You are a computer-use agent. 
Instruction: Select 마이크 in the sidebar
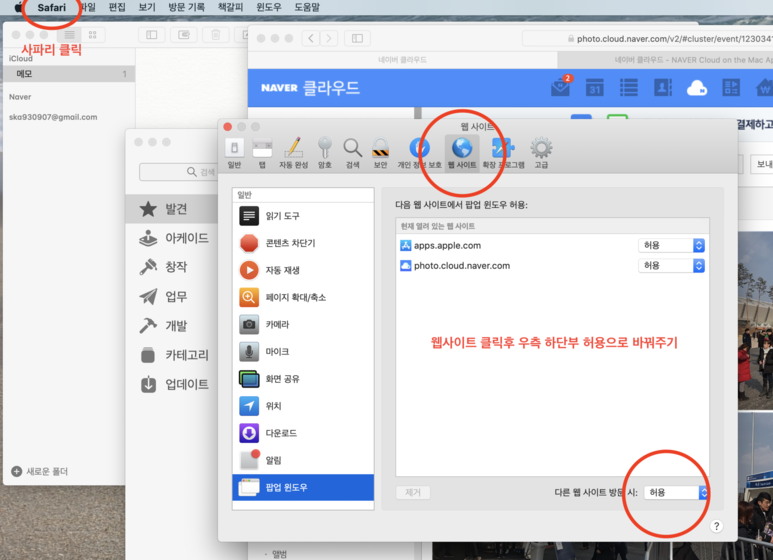303,351
